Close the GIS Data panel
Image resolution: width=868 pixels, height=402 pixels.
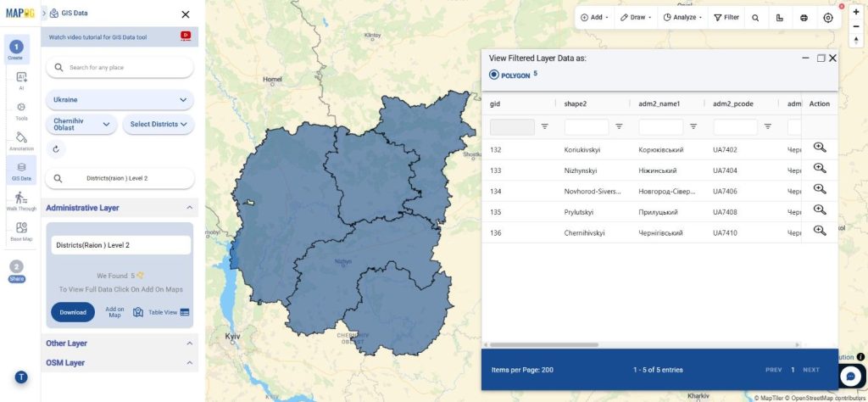click(186, 14)
